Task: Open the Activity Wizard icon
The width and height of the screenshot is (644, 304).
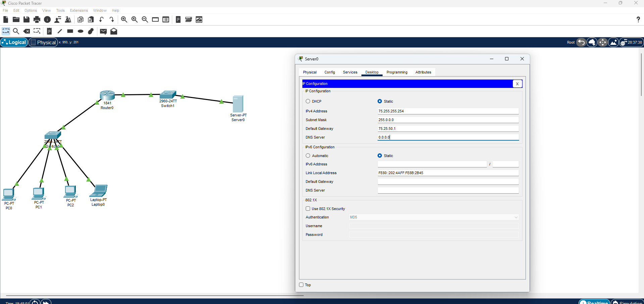Action: pyautogui.click(x=58, y=19)
